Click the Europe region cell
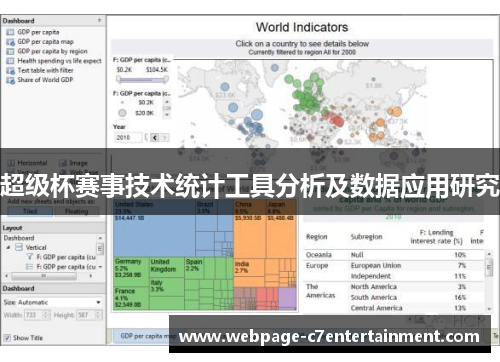500x362 pixels. pos(317,266)
